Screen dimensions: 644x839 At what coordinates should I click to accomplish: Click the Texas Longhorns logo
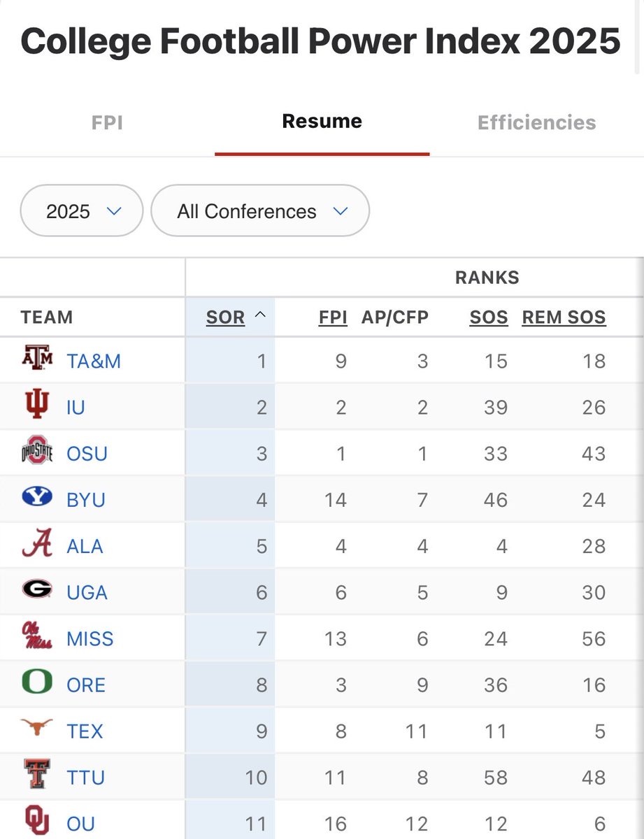pos(37,729)
